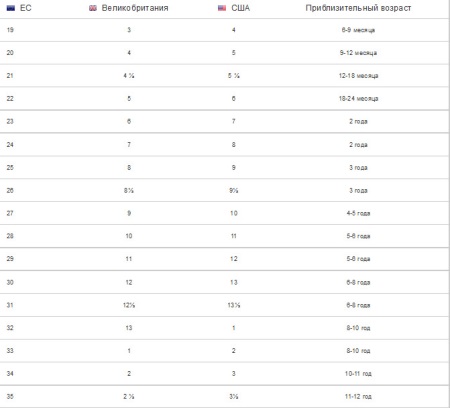450x408 pixels.
Task: Click EU size 19 cell
Action: (10, 30)
